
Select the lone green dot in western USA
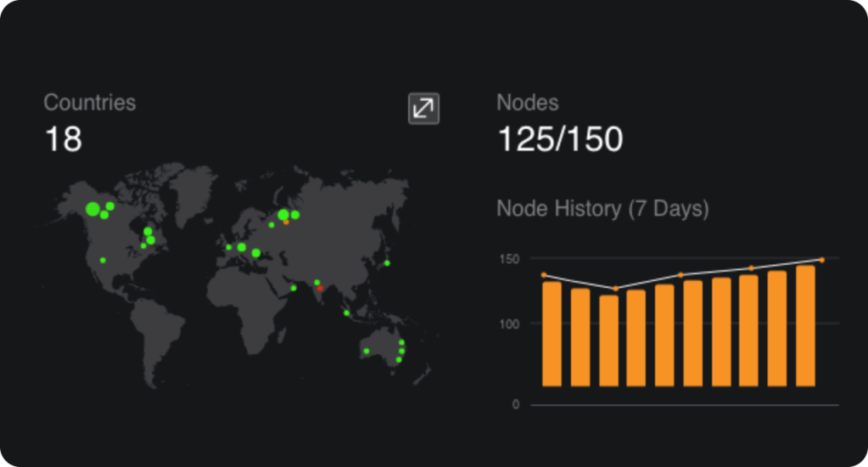click(103, 260)
